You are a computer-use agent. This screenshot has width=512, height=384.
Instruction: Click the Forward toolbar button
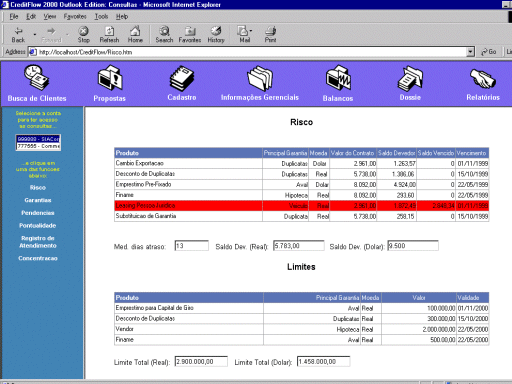click(x=51, y=35)
